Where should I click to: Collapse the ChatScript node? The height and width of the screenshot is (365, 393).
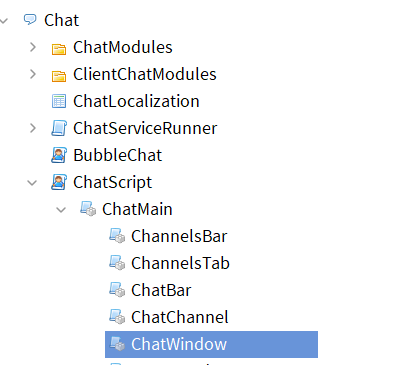(32, 183)
